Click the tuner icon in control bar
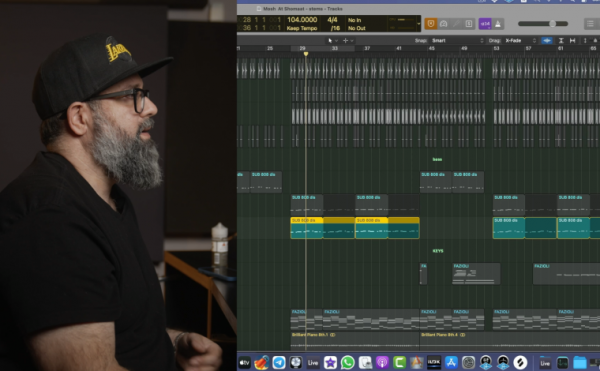This screenshot has height=371, width=600. (x=443, y=24)
